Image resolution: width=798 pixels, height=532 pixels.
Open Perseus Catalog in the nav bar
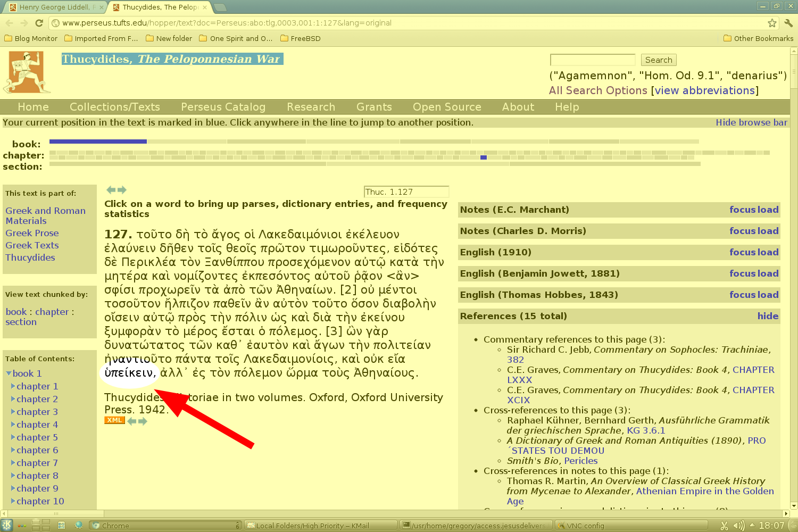coord(223,107)
